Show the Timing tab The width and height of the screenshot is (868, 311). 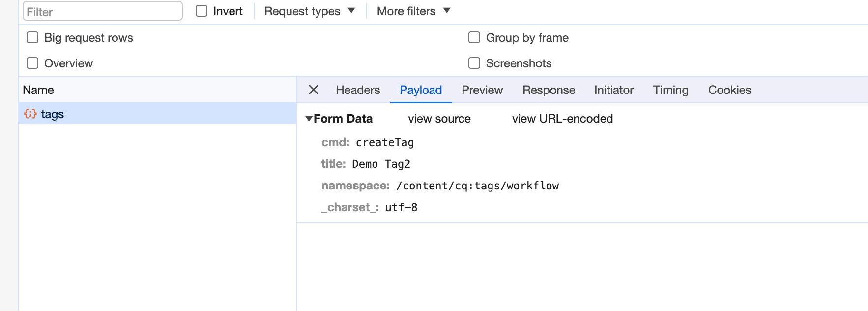tap(670, 90)
